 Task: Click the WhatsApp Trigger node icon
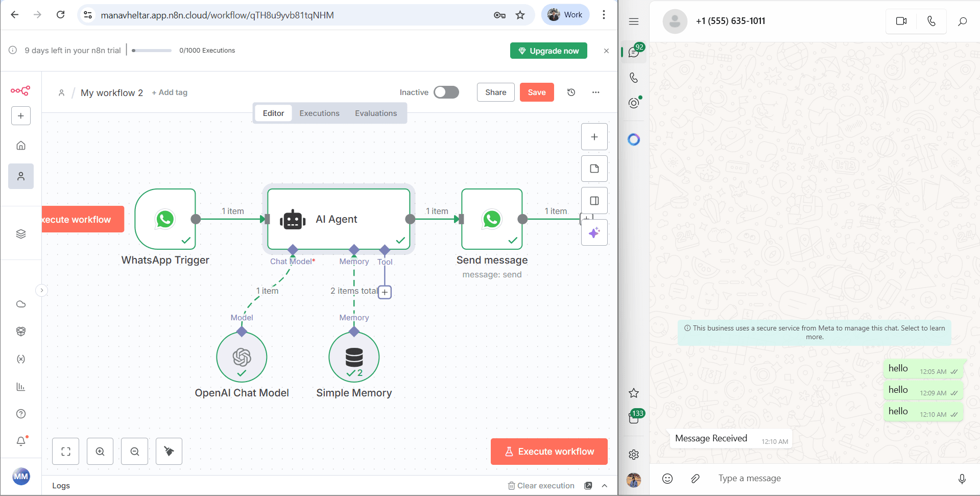point(165,219)
